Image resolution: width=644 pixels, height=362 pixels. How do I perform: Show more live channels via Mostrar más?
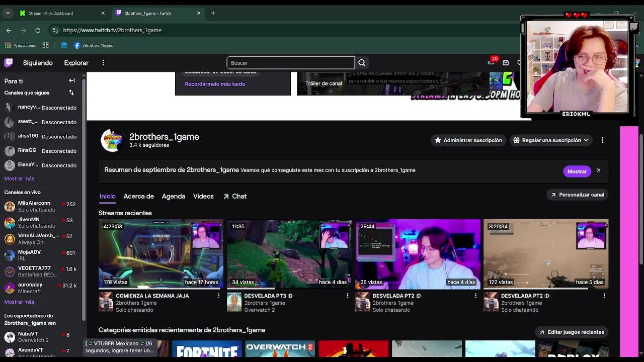[19, 302]
